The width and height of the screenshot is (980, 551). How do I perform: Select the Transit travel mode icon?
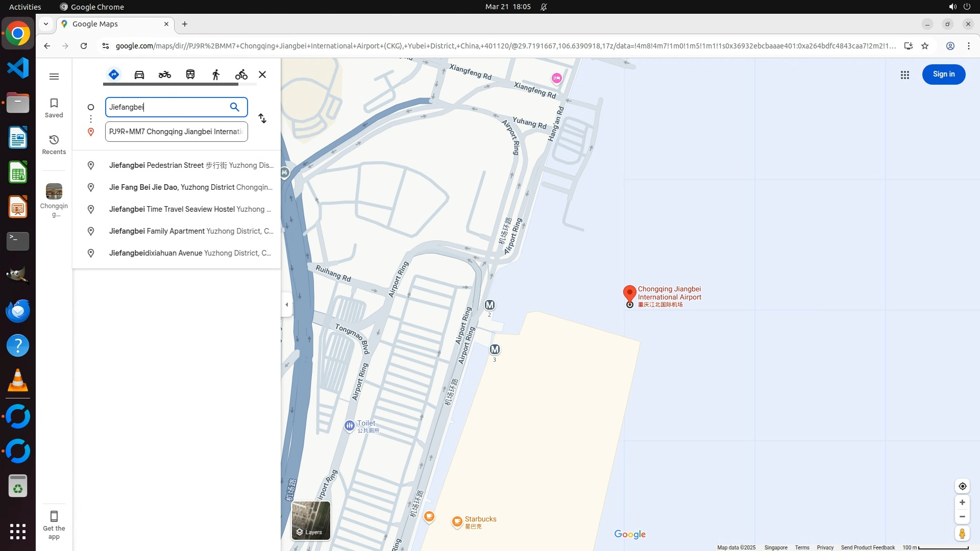tap(190, 74)
